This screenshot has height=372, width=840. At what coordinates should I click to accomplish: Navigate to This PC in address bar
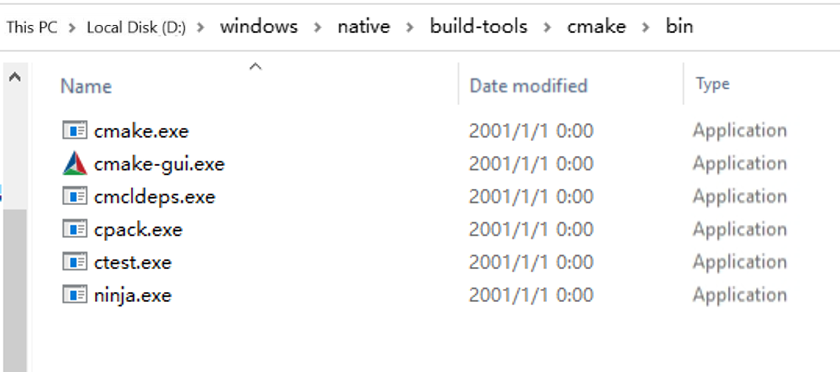tap(32, 27)
